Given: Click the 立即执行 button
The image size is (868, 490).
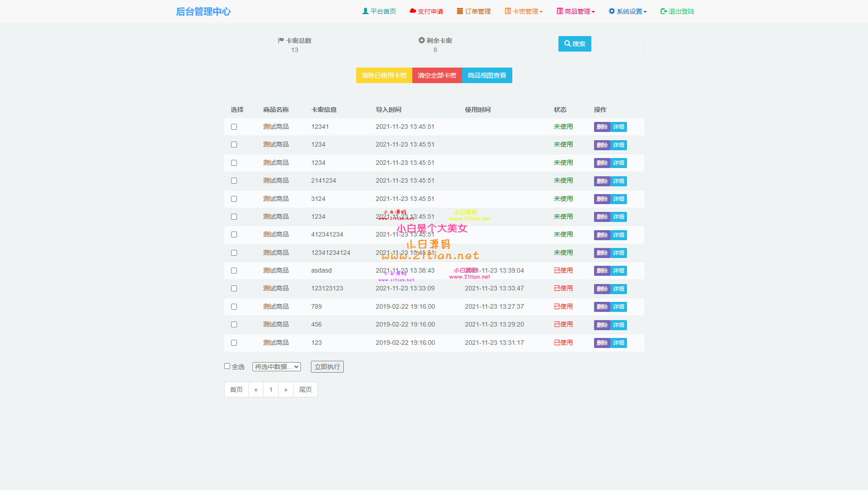Looking at the screenshot, I should pyautogui.click(x=327, y=367).
